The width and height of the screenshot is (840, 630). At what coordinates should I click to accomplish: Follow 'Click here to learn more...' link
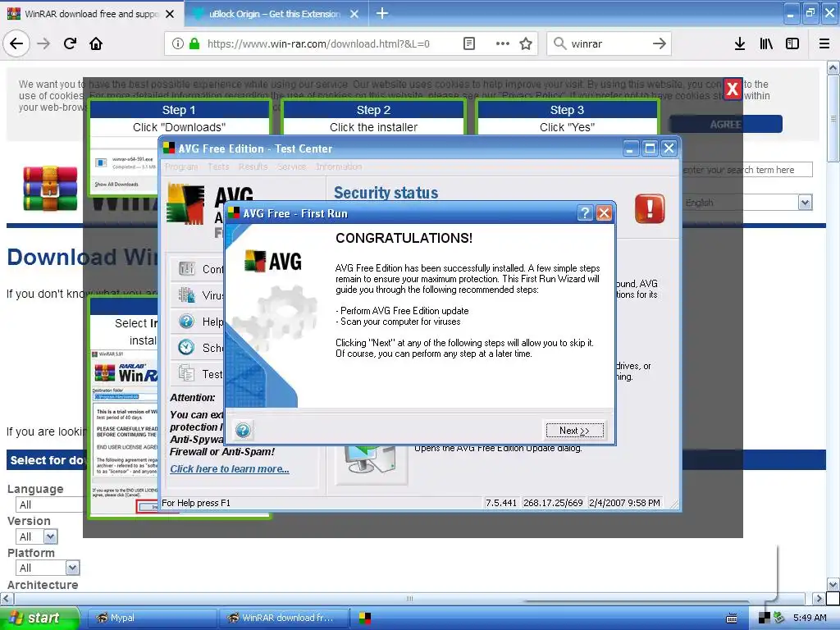[x=230, y=468]
